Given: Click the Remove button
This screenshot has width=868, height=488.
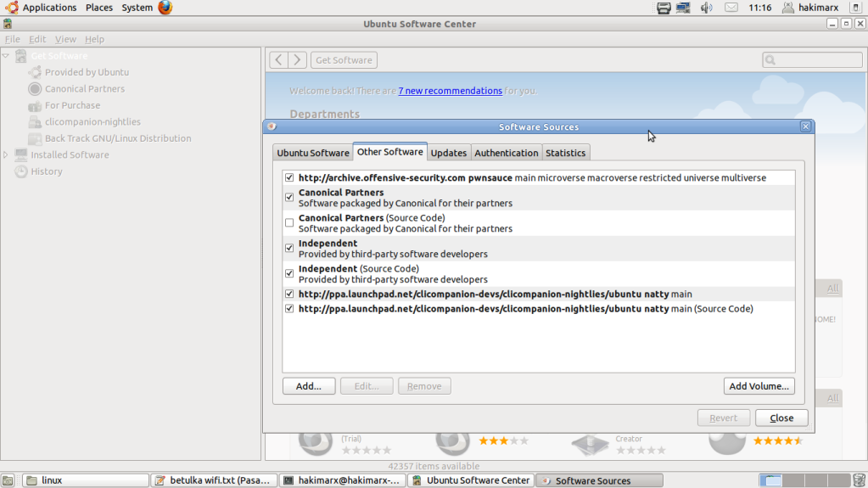Looking at the screenshot, I should [x=424, y=386].
